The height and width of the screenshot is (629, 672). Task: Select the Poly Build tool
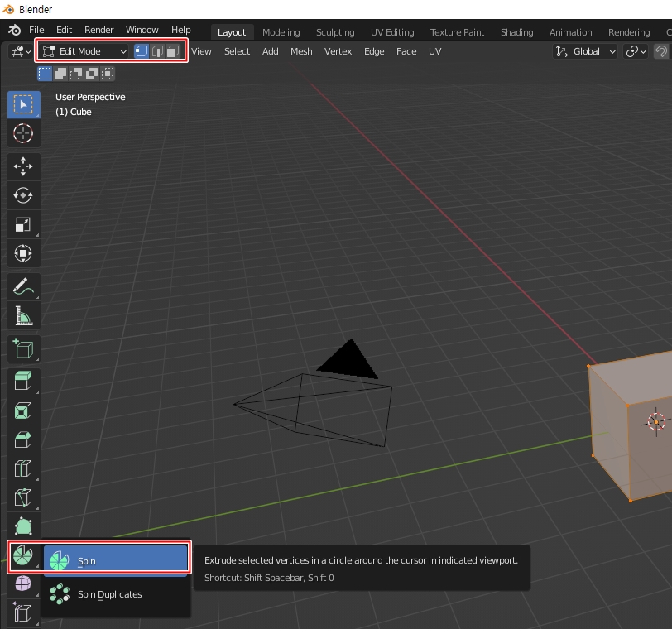point(23,526)
